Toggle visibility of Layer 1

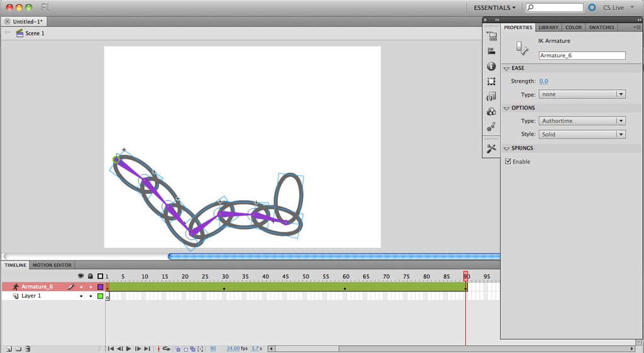[81, 296]
